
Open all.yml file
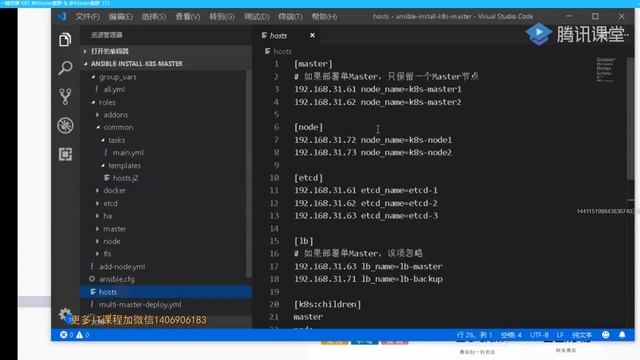pyautogui.click(x=114, y=89)
